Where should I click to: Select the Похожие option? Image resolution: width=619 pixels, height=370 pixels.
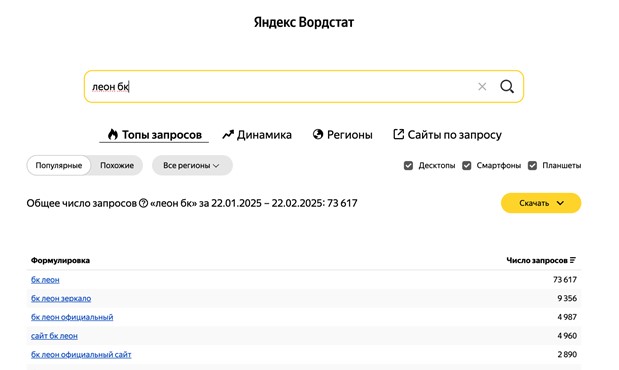pos(117,165)
